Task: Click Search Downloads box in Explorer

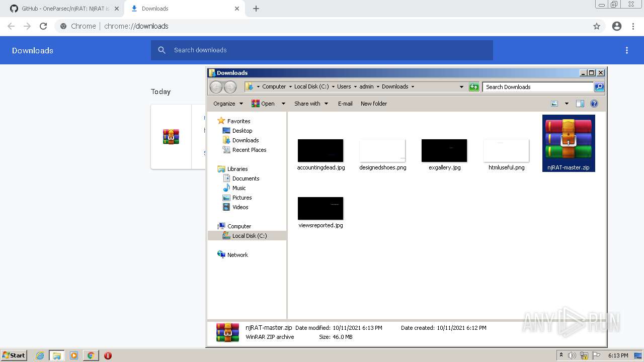Action: tap(537, 87)
